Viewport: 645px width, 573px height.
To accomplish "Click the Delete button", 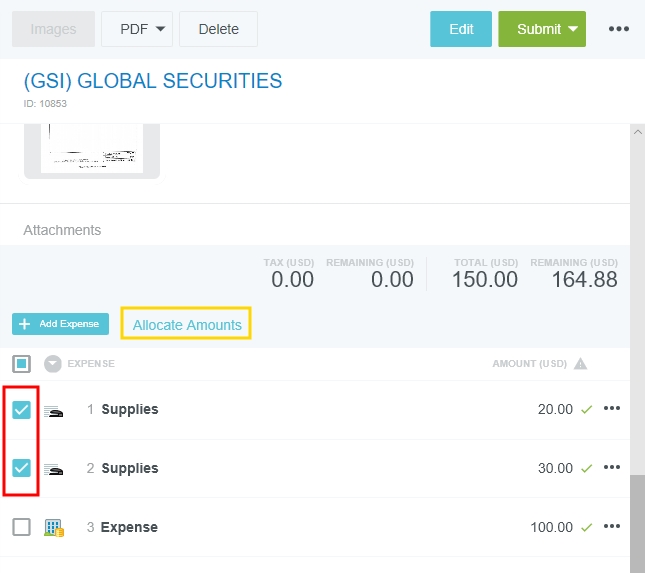I will 218,29.
